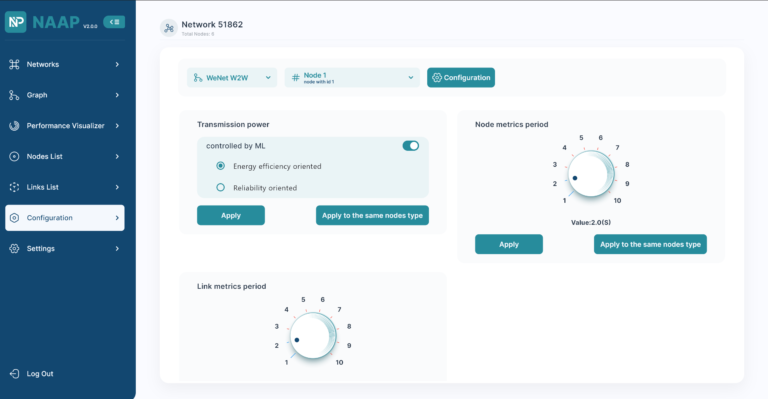Open the Settings sidebar menu item
The image size is (768, 399).
coord(65,249)
